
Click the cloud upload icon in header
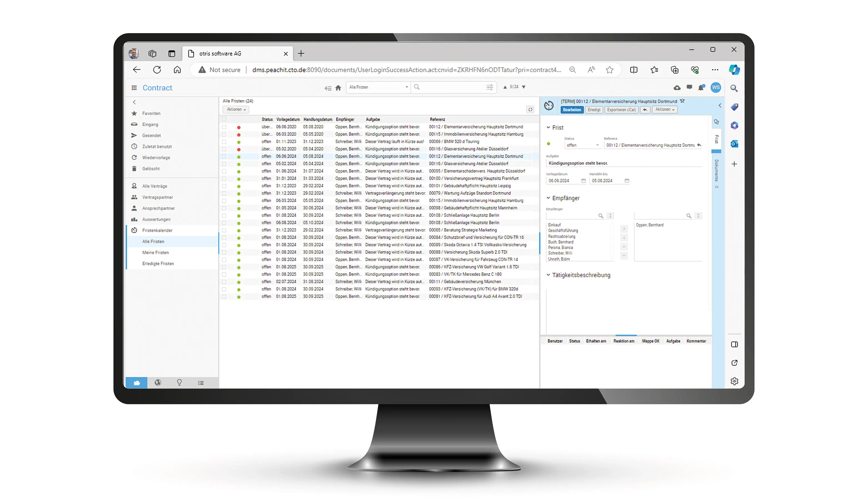[677, 88]
